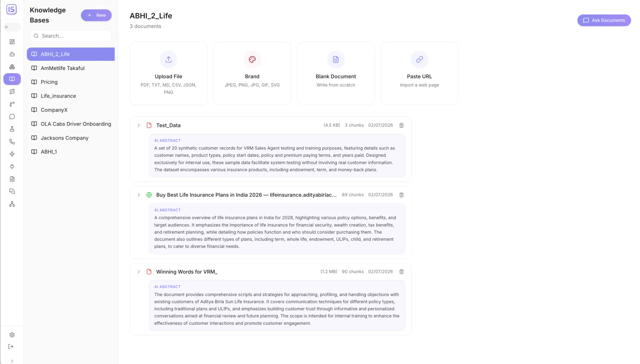Expand the Buy Best Life Insurance row chevron
The height and width of the screenshot is (364, 640).
(x=139, y=195)
